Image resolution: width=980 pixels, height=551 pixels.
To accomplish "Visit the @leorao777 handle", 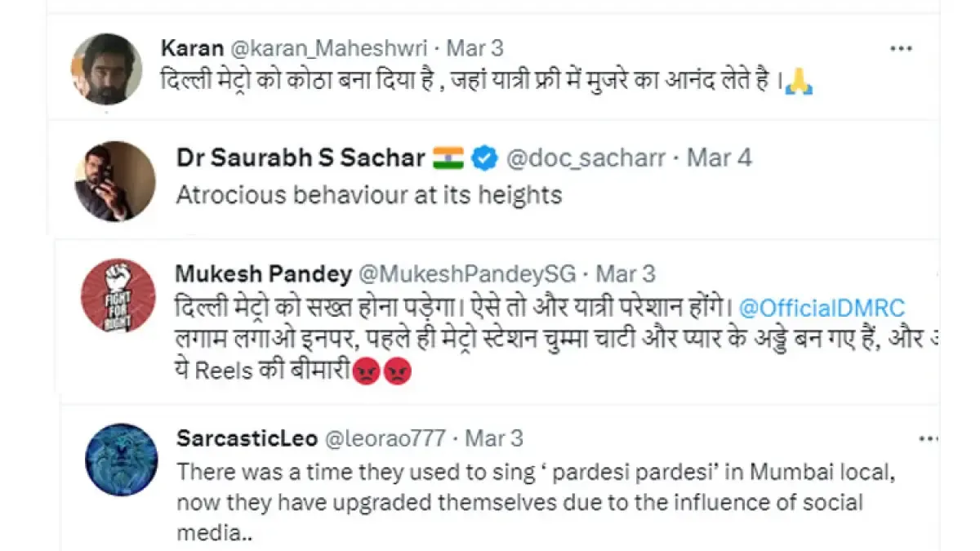I will click(385, 438).
